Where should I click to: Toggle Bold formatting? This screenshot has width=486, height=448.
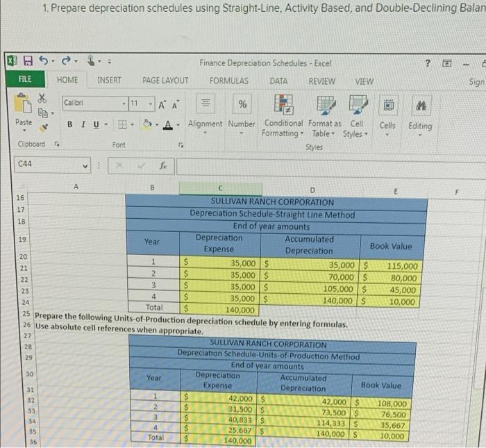click(70, 124)
